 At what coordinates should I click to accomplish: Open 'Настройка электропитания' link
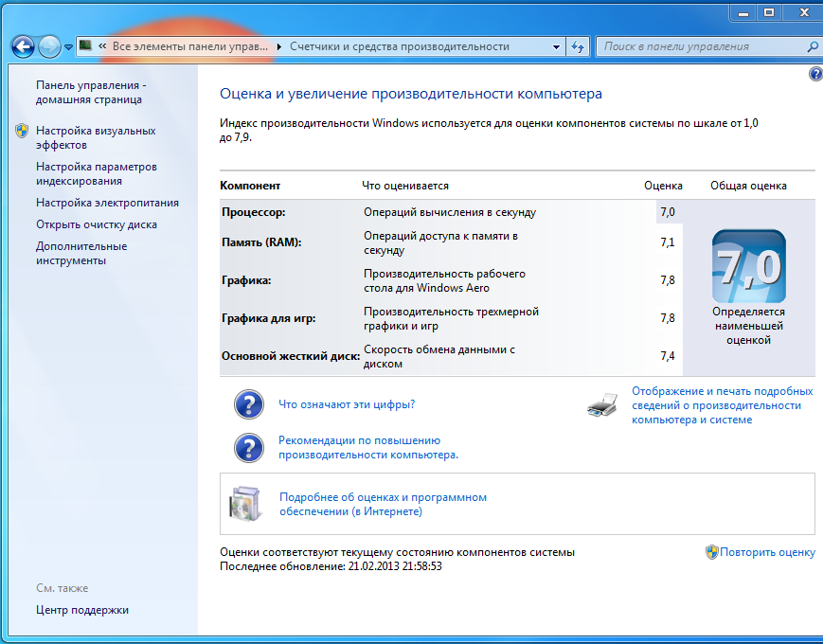(107, 203)
